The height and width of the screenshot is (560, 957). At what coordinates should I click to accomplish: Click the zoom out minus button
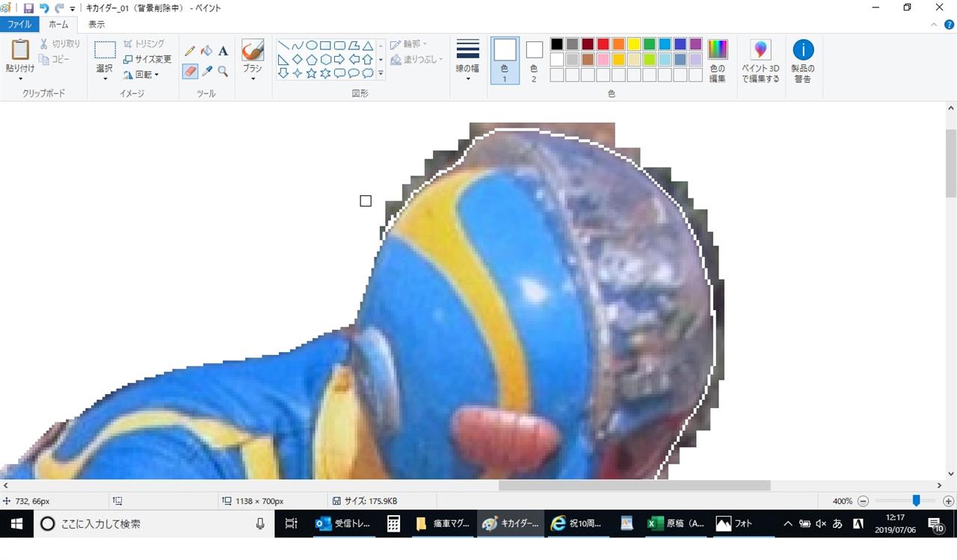coord(863,501)
